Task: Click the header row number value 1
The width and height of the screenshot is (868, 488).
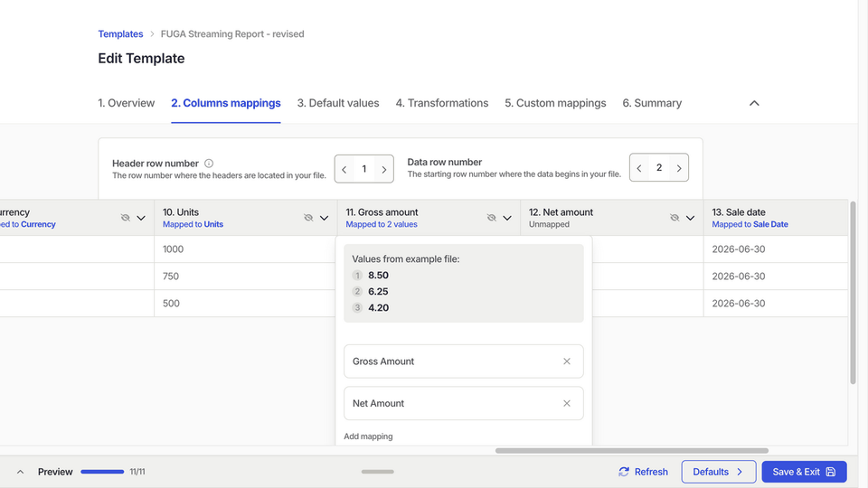Action: pos(363,169)
